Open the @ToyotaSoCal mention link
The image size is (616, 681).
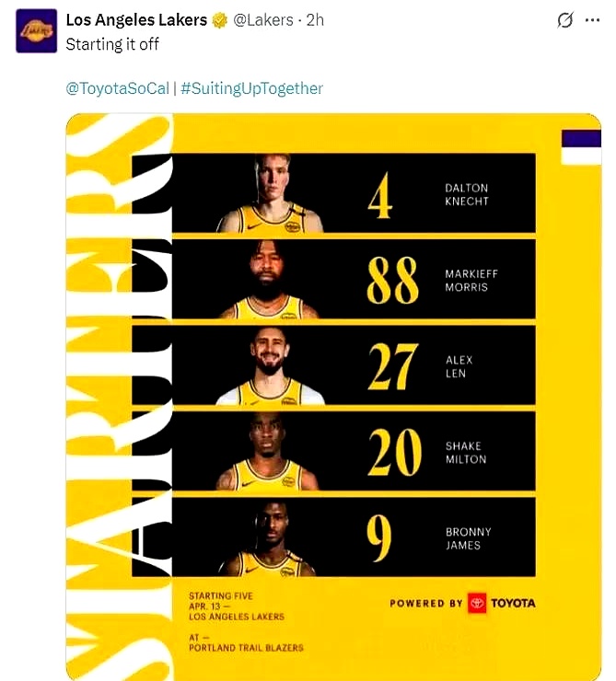coord(117,89)
